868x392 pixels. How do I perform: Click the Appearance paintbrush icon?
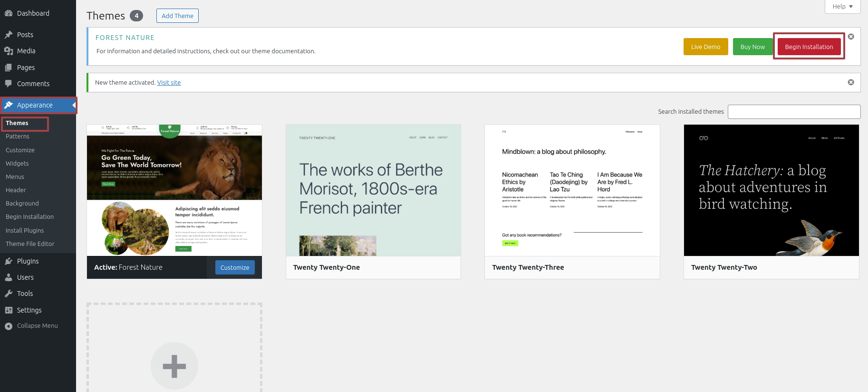[x=9, y=105]
